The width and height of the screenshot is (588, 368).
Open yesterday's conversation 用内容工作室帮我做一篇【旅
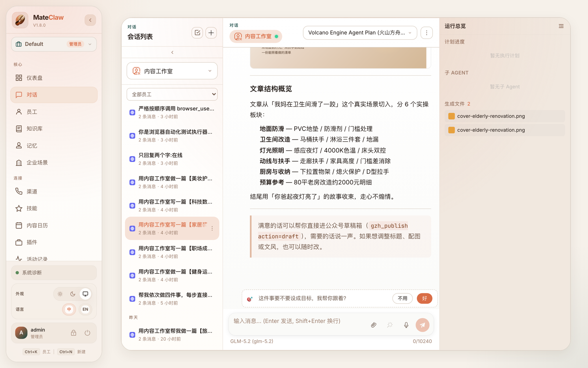click(x=172, y=335)
